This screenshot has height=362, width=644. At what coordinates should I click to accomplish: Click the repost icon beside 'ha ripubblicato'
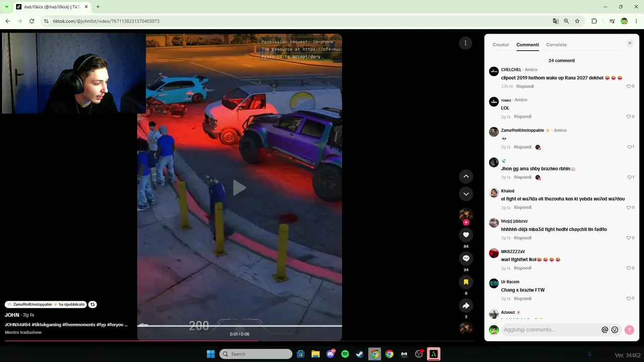click(93, 305)
